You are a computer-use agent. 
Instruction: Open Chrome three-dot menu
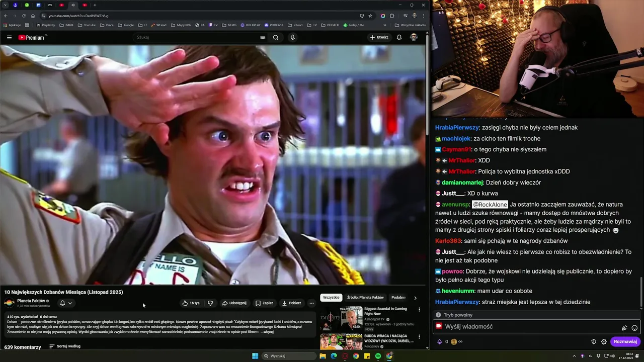point(423,16)
